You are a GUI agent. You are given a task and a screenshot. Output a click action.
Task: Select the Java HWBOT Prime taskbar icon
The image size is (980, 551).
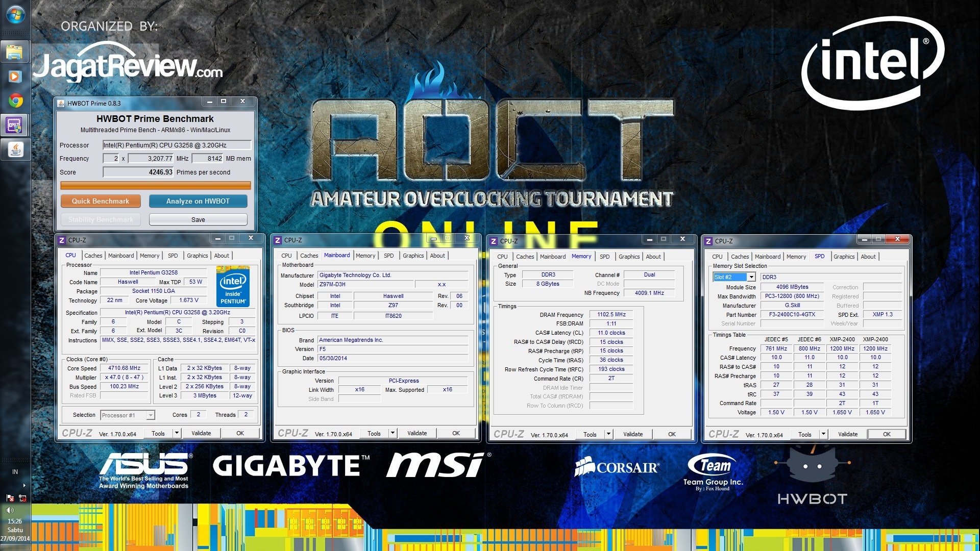tap(15, 149)
